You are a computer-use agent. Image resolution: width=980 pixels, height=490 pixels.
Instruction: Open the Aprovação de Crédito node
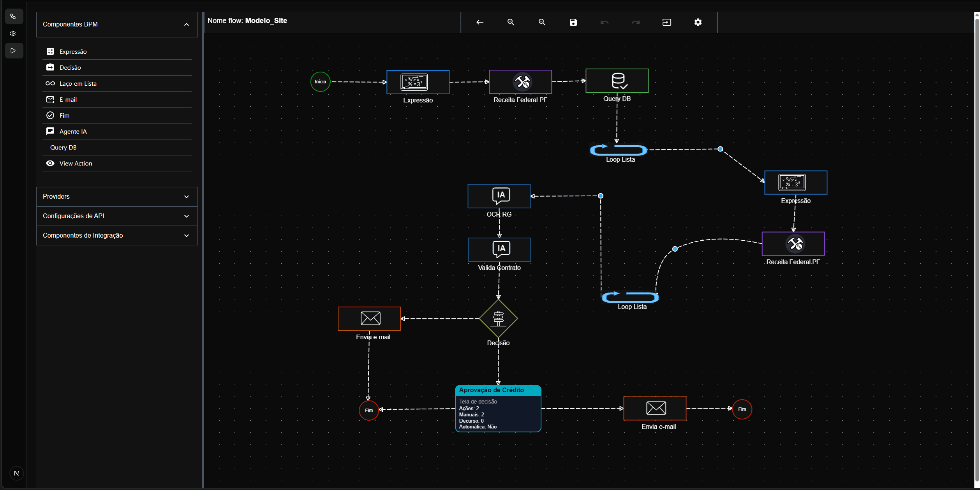coord(498,408)
